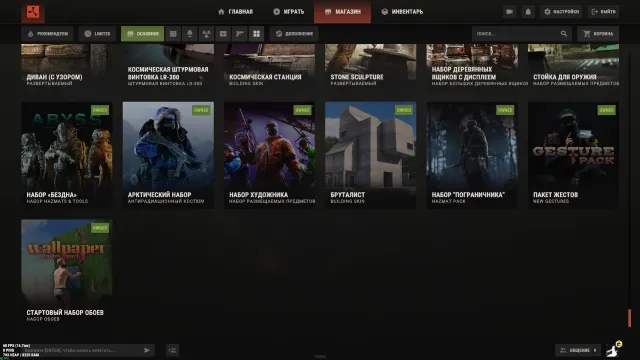Image resolution: width=640 pixels, height=360 pixels.
Task: Open СТОЙКА ДЛЯ ОРУЖИЯ item
Action: click(573, 67)
